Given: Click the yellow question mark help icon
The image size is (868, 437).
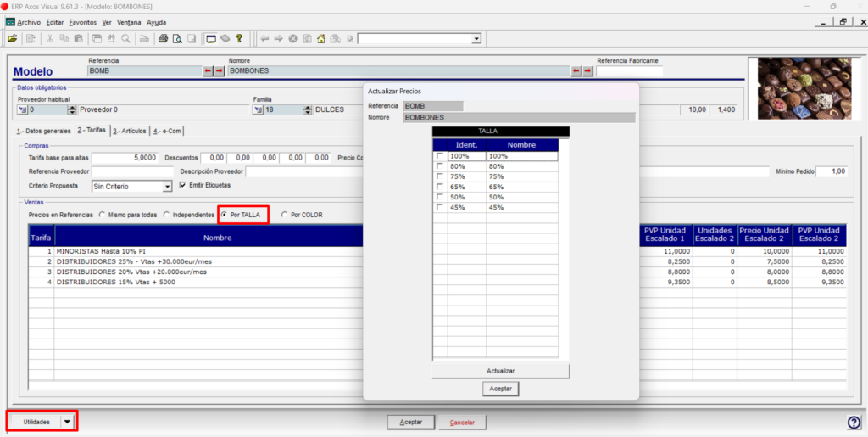Looking at the screenshot, I should pos(239,39).
